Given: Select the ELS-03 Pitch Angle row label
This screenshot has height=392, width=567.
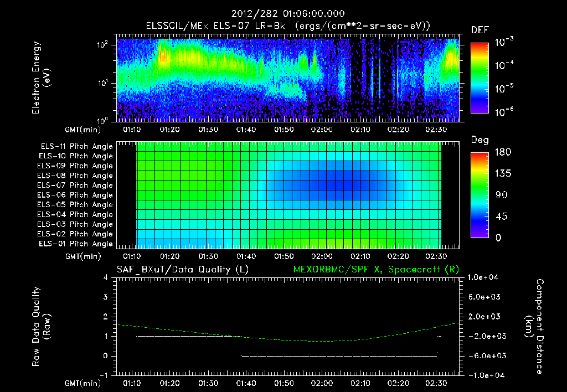Looking at the screenshot, I should [75, 224].
